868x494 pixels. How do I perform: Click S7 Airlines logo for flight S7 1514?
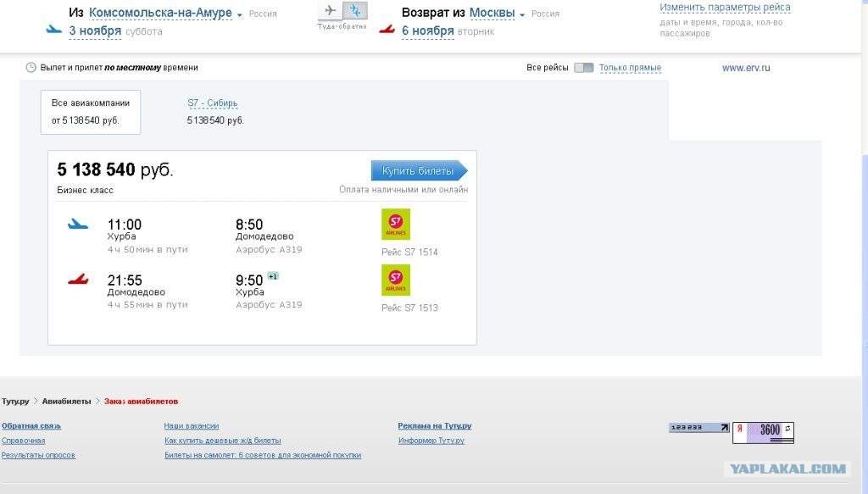[x=396, y=224]
